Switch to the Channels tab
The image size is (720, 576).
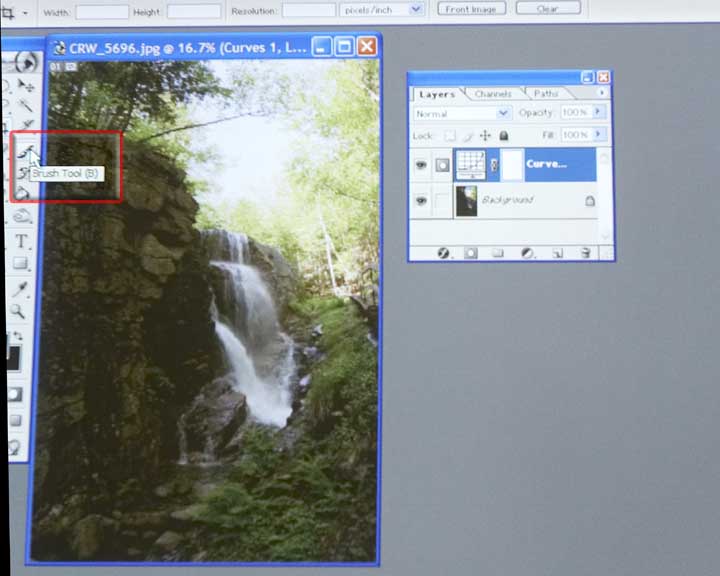point(493,94)
